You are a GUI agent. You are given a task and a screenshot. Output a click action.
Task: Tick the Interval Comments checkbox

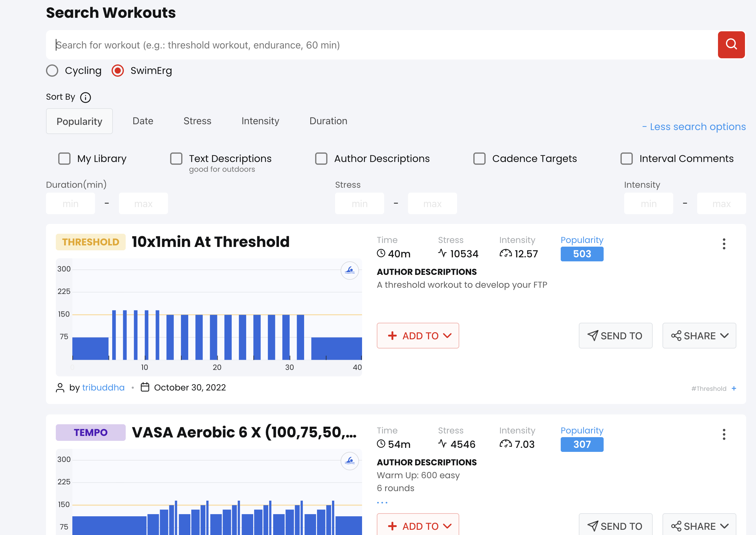(626, 159)
